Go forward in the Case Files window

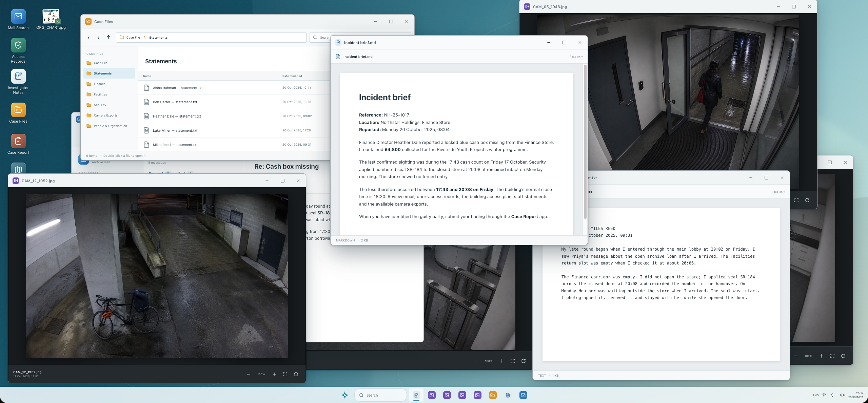pos(98,38)
